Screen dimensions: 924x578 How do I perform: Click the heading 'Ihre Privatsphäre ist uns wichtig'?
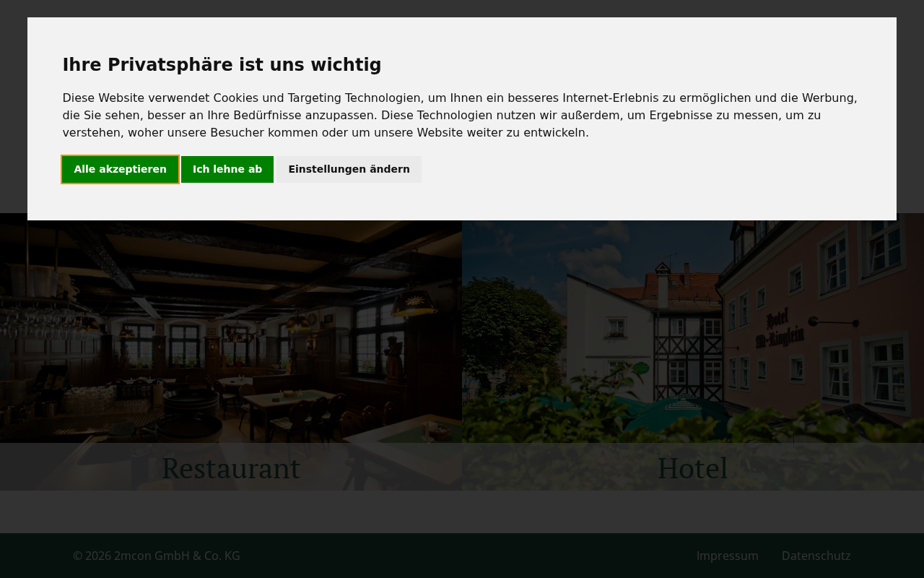pos(222,65)
